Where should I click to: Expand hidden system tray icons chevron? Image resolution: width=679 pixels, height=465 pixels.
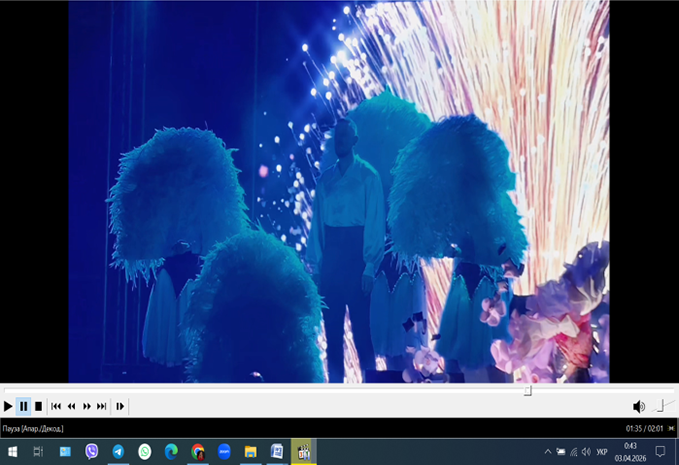(547, 451)
